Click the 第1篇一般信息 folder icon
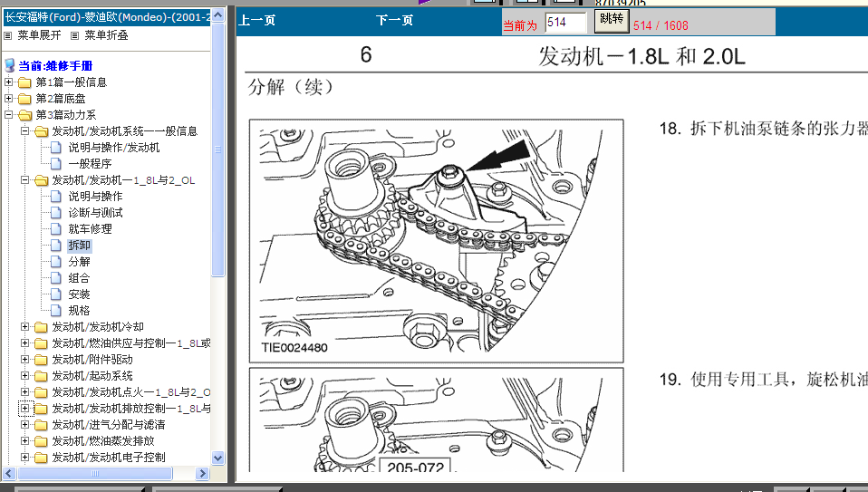The width and height of the screenshot is (868, 492). 24,82
